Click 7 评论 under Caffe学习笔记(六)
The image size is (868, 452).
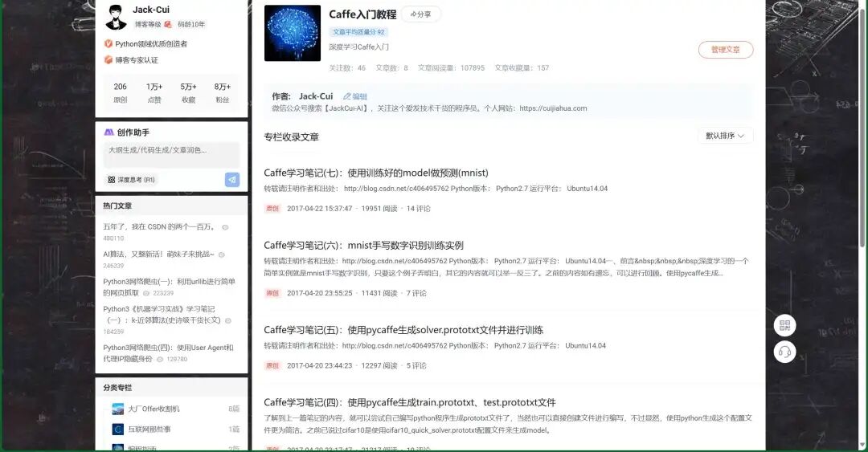point(416,293)
